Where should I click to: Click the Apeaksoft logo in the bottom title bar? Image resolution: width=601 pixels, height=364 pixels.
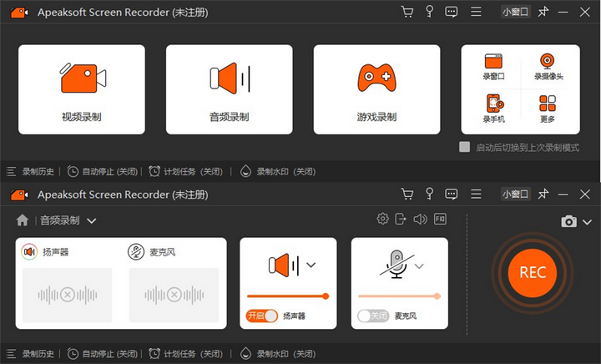[18, 195]
